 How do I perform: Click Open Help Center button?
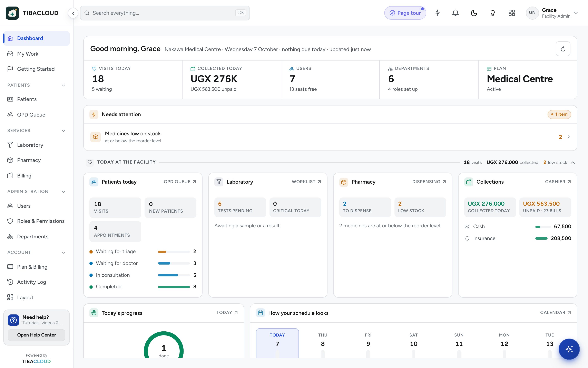point(37,335)
